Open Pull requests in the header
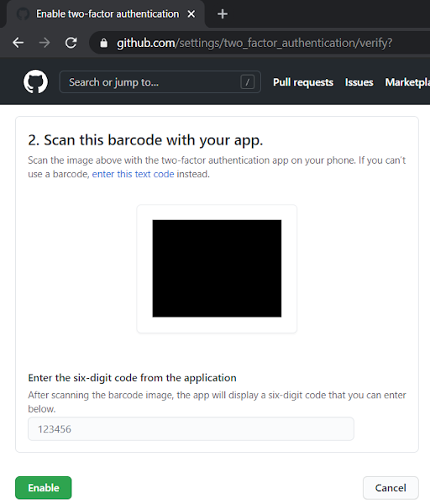430x504 pixels. [x=303, y=82]
